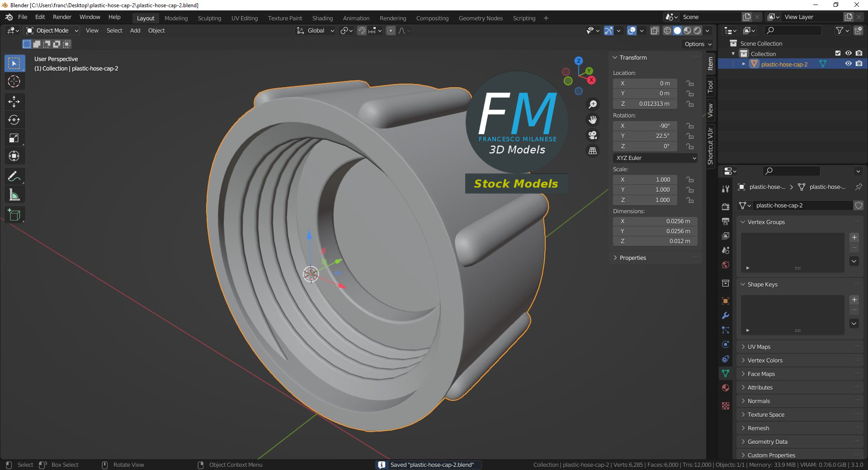The image size is (868, 470).
Task: Open the Global transform orientation dropdown
Action: 316,31
